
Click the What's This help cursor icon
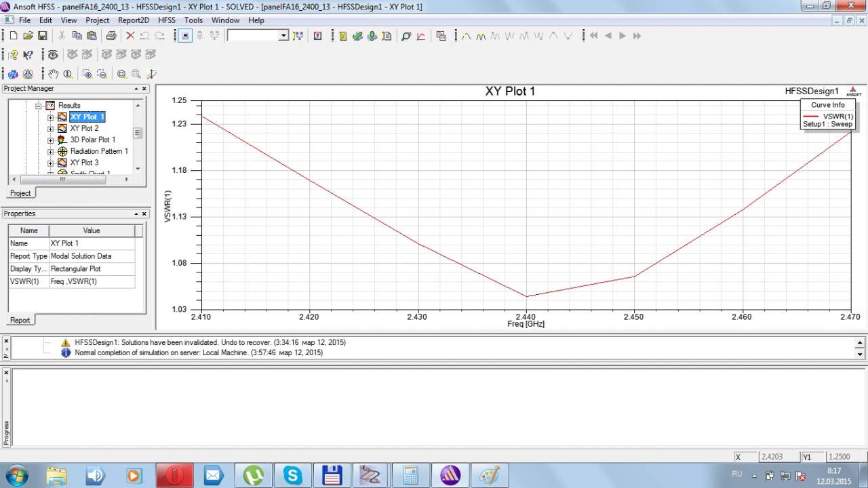[28, 55]
